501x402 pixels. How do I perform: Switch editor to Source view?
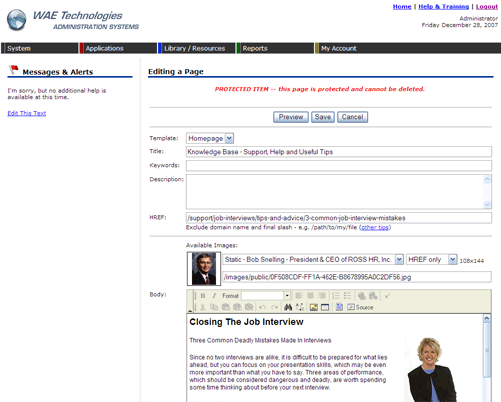pos(360,307)
